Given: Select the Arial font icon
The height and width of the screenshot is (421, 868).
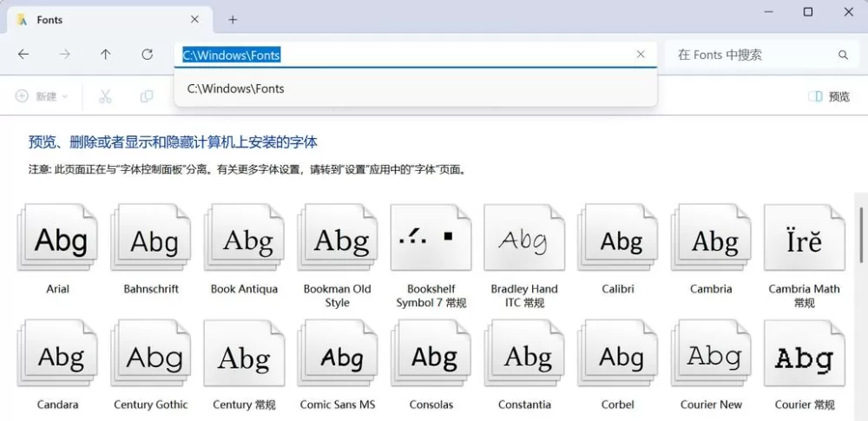Looking at the screenshot, I should click(57, 238).
